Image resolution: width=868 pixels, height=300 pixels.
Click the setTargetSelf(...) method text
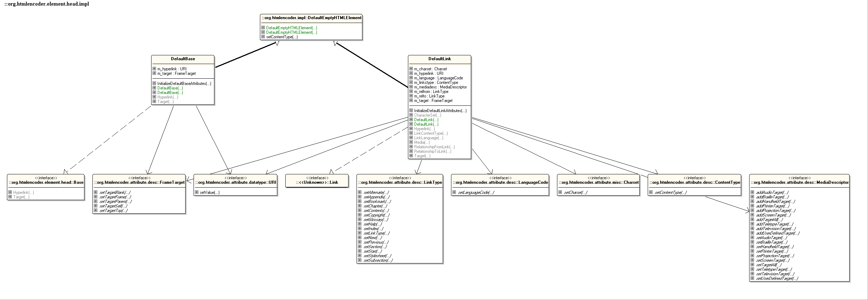point(113,206)
